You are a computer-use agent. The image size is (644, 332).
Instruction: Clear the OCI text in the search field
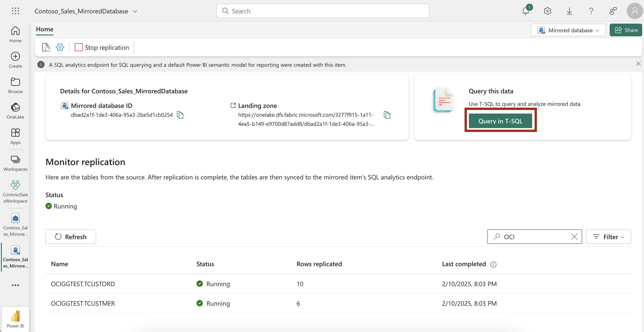(x=574, y=237)
